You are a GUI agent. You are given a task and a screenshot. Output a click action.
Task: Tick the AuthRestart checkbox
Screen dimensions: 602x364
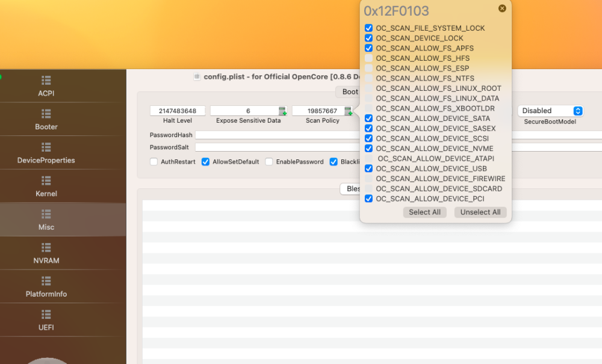(154, 161)
